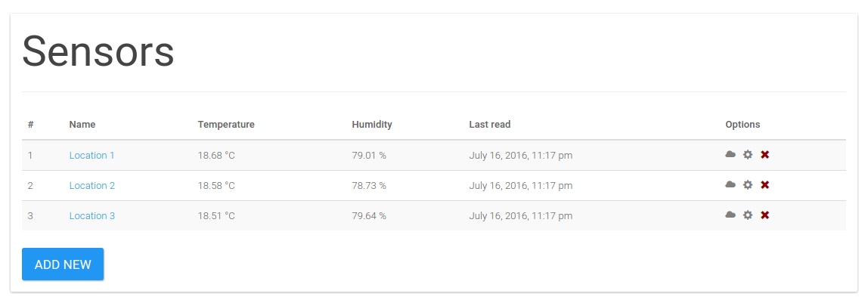Click the Temperature column header
The width and height of the screenshot is (868, 303).
click(226, 124)
